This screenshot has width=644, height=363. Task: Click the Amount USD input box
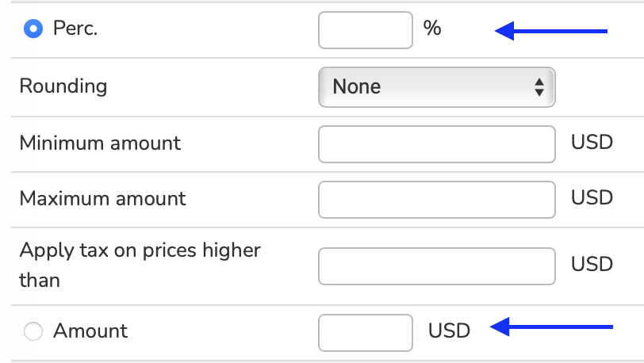pos(365,332)
